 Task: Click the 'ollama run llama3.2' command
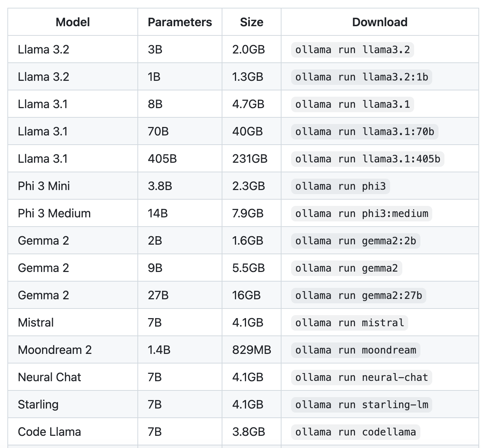[352, 50]
